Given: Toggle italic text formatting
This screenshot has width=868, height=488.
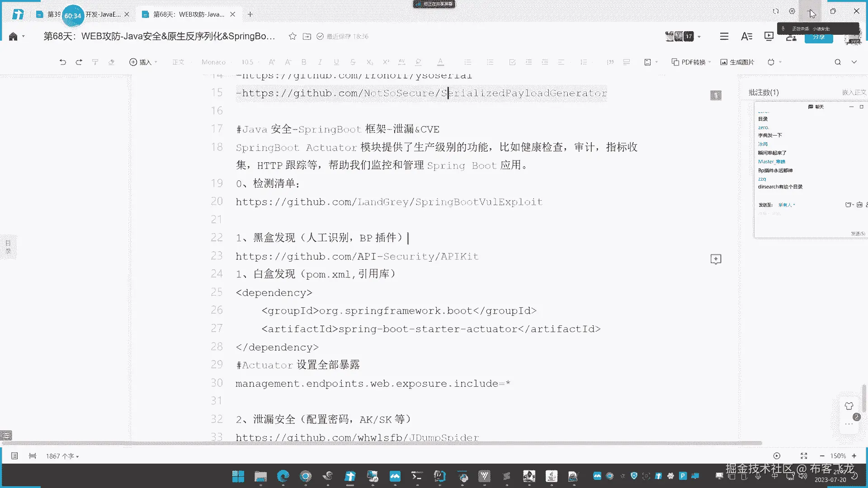Looking at the screenshot, I should click(320, 62).
